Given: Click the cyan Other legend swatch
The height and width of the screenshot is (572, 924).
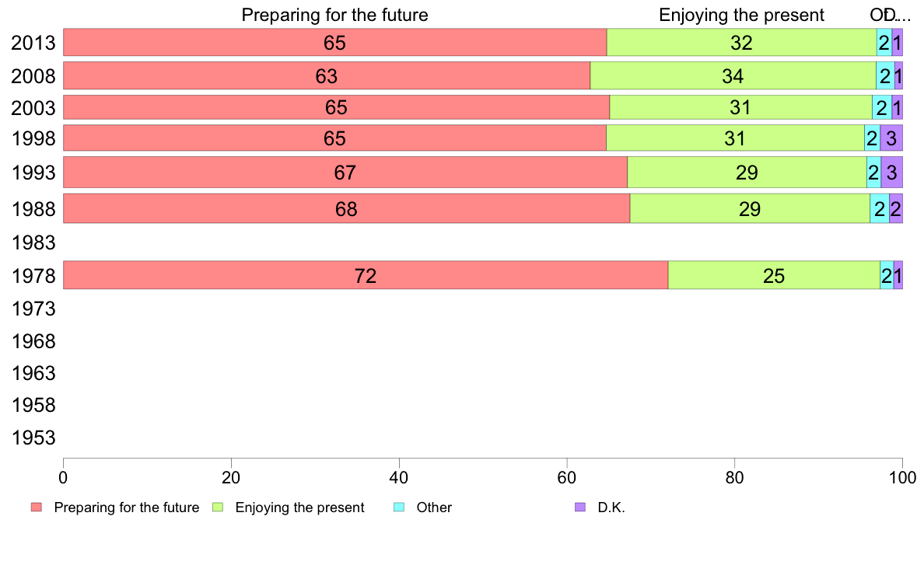Looking at the screenshot, I should (399, 507).
